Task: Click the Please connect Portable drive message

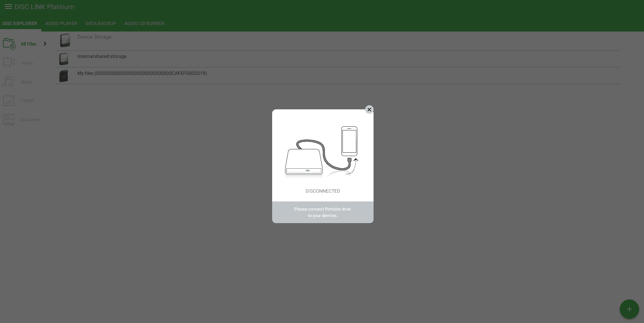Action: click(323, 212)
